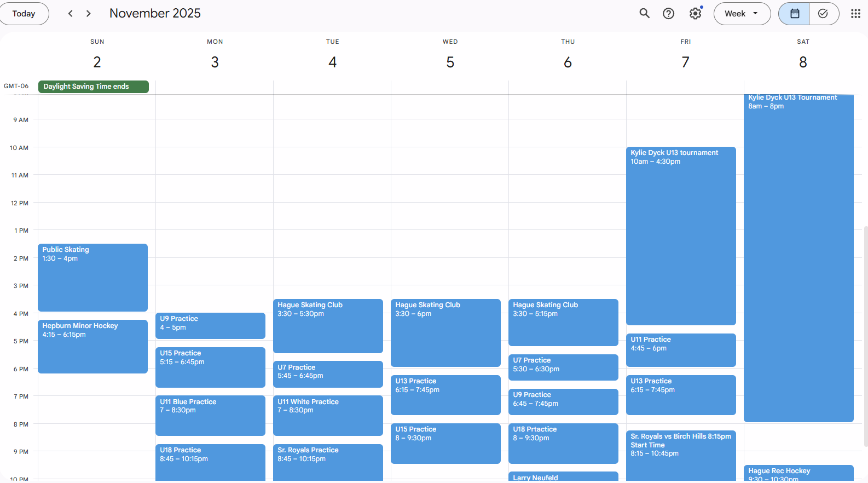The height and width of the screenshot is (483, 868).
Task: Open Saturday Kylie Dyck U13 Tournament
Action: point(798,257)
